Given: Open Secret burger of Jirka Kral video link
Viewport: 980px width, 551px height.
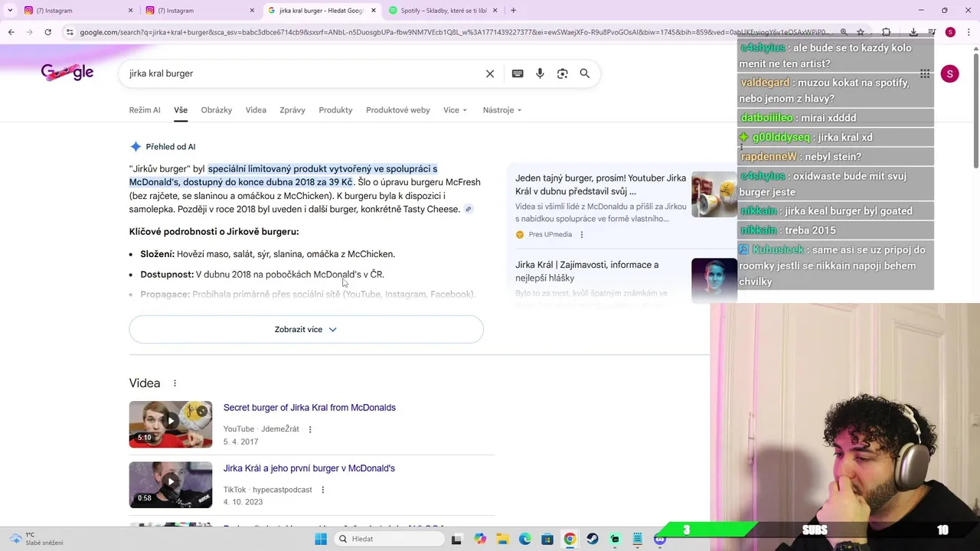Looking at the screenshot, I should pyautogui.click(x=309, y=408).
